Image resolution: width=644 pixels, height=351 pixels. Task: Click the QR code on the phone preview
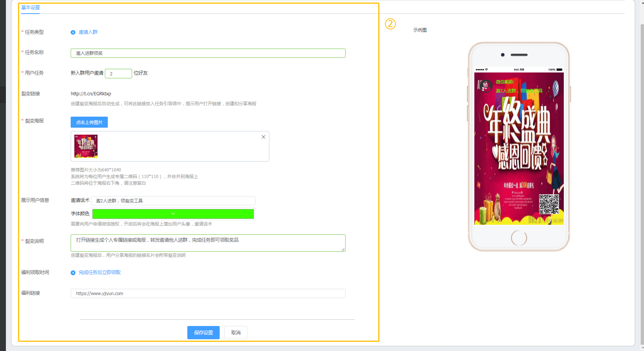coord(549,204)
